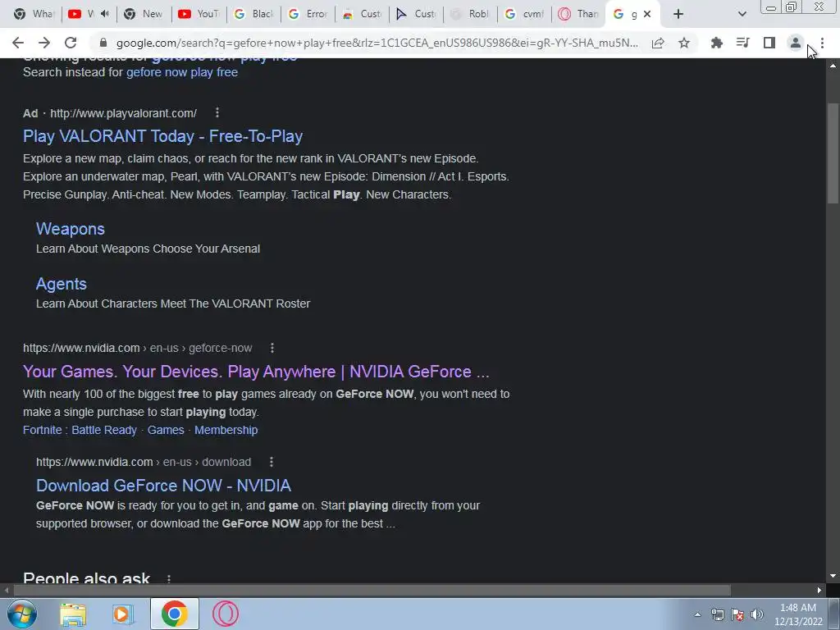Switch to the 'Error' Google tab
The height and width of the screenshot is (630, 840).
[308, 14]
